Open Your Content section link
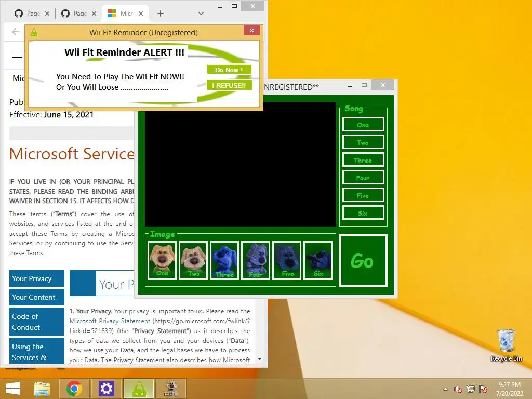 [x=37, y=297]
